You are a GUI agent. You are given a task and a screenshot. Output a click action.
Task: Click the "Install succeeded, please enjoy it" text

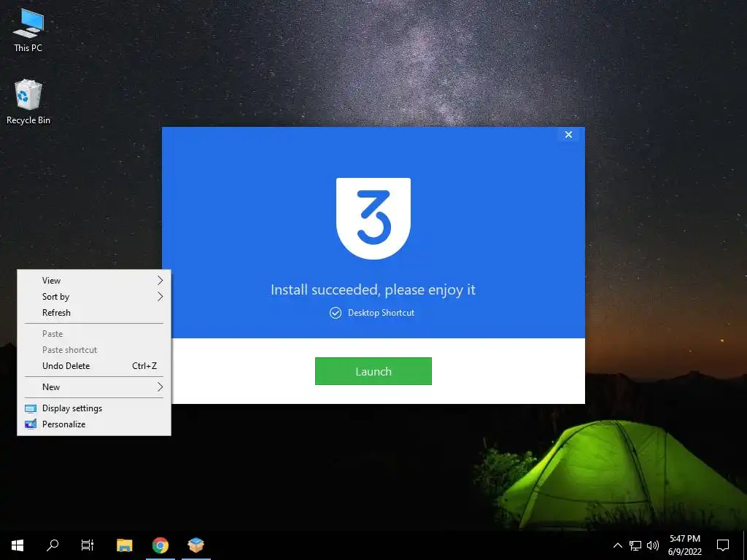[373, 290]
